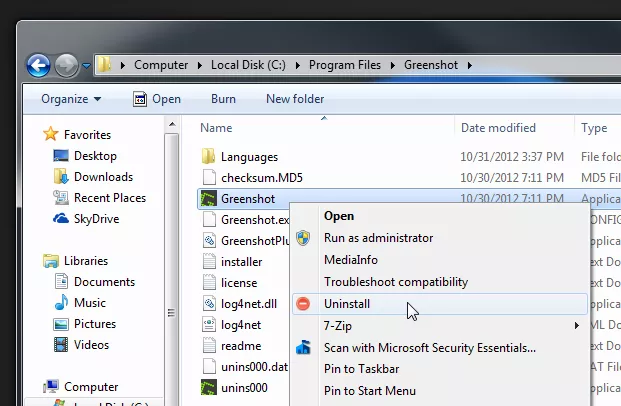Select the Languages folder
The height and width of the screenshot is (406, 621).
[x=250, y=157]
